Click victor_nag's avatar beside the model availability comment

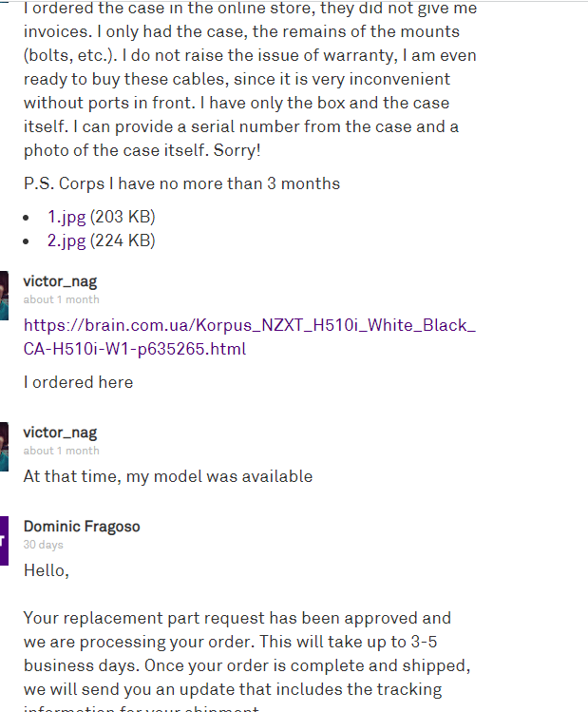tap(4, 441)
